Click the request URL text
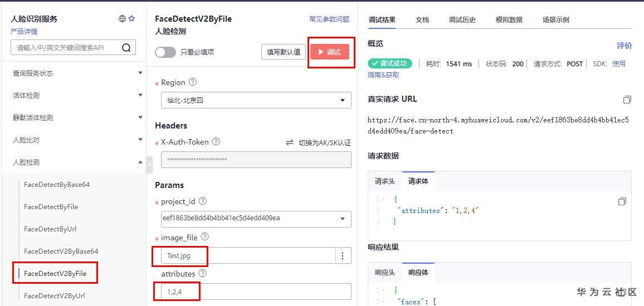 pyautogui.click(x=498, y=126)
